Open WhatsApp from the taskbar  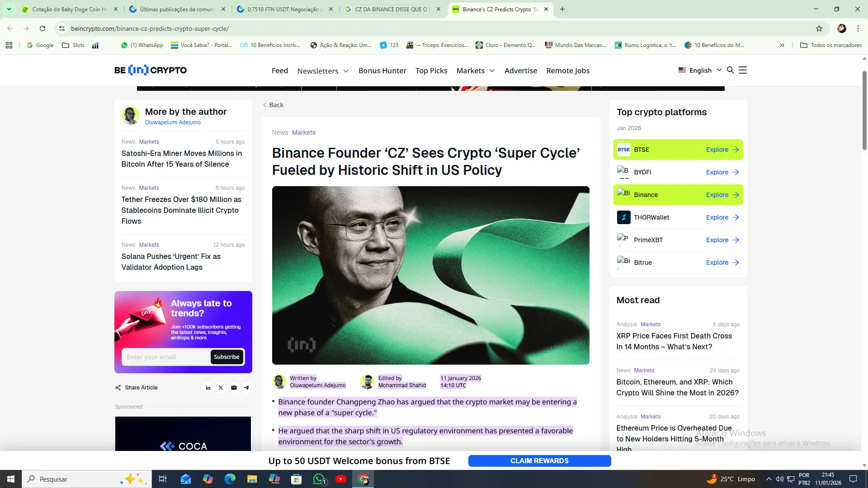pyautogui.click(x=319, y=479)
